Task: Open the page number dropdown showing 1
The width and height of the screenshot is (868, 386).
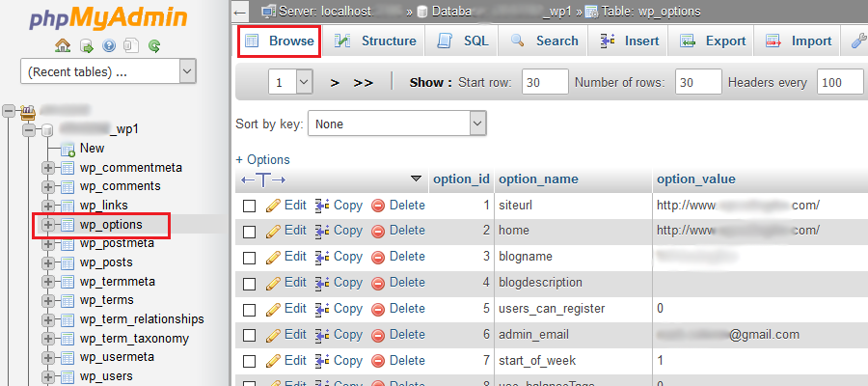Action: coord(290,83)
